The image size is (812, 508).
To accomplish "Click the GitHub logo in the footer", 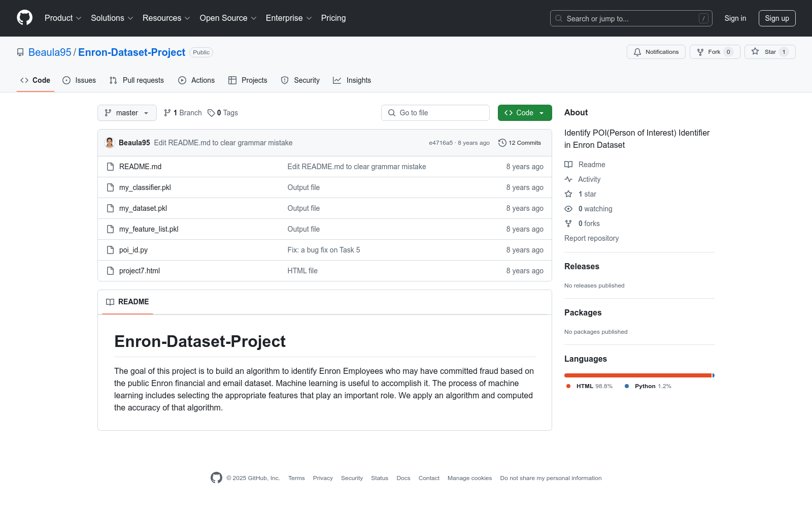I will 216,478.
